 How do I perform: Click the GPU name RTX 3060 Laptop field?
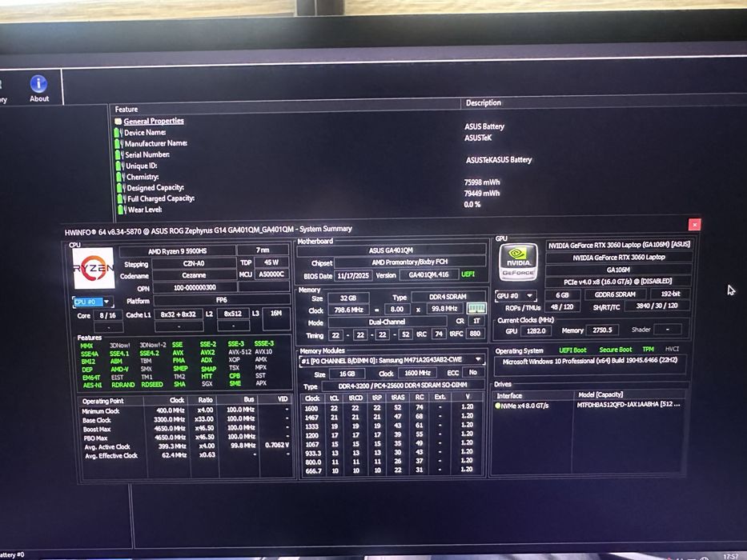[x=618, y=257]
